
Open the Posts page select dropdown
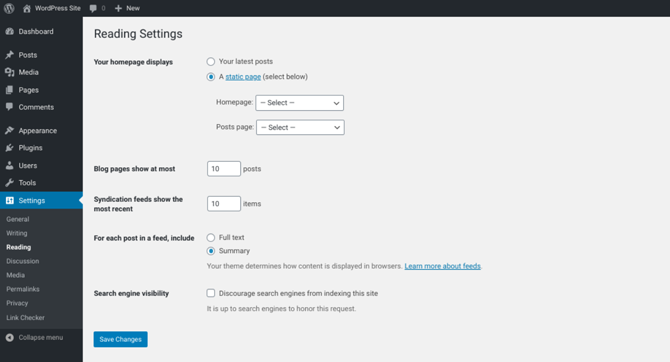(x=300, y=127)
